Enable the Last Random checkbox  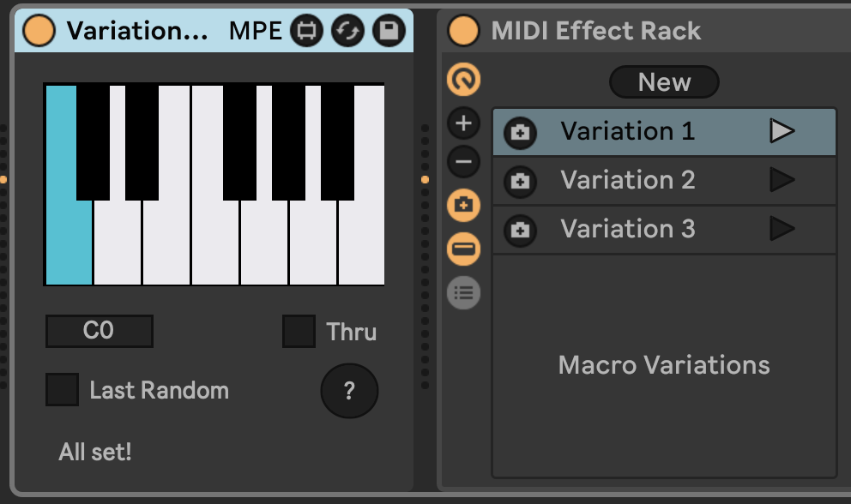[63, 390]
